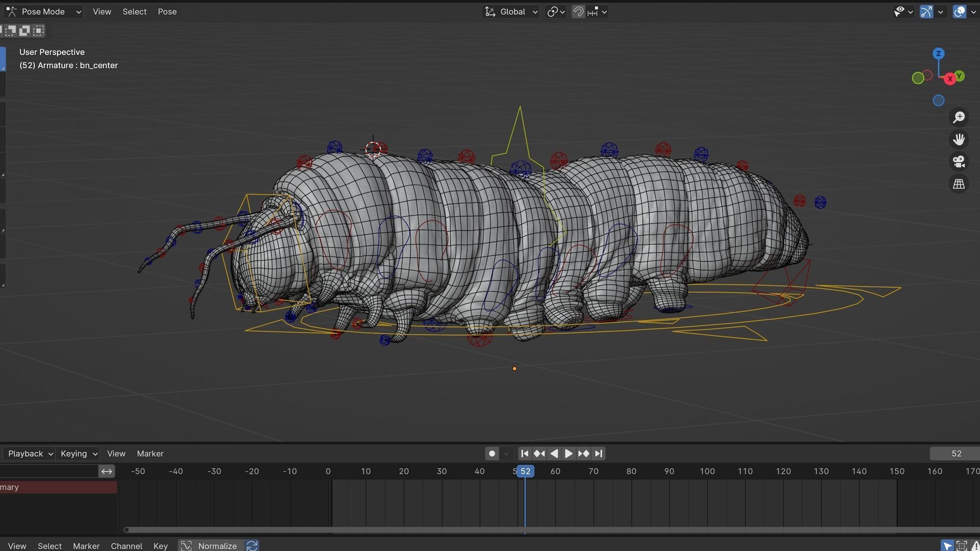Click the 'User Perspective' viewport label
The image size is (980, 551).
52,52
